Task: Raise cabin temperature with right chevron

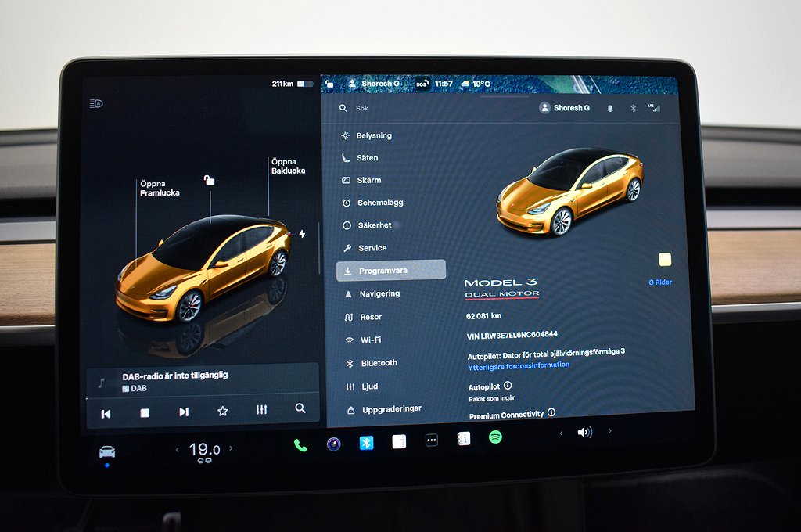Action: pos(231,449)
